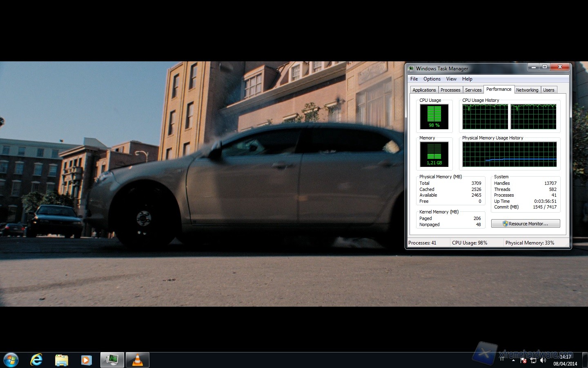Screen dimensions: 588x368
Task: Open the Action Center flag icon
Action: [523, 360]
